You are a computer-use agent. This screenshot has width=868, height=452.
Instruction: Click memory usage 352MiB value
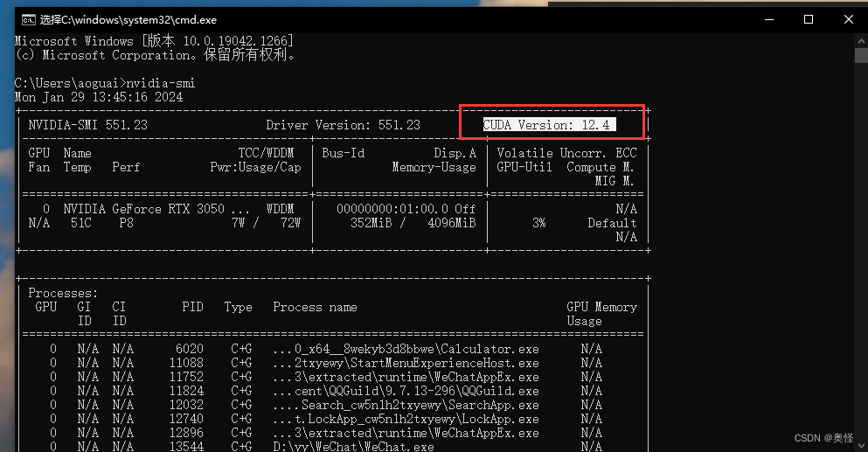(371, 223)
